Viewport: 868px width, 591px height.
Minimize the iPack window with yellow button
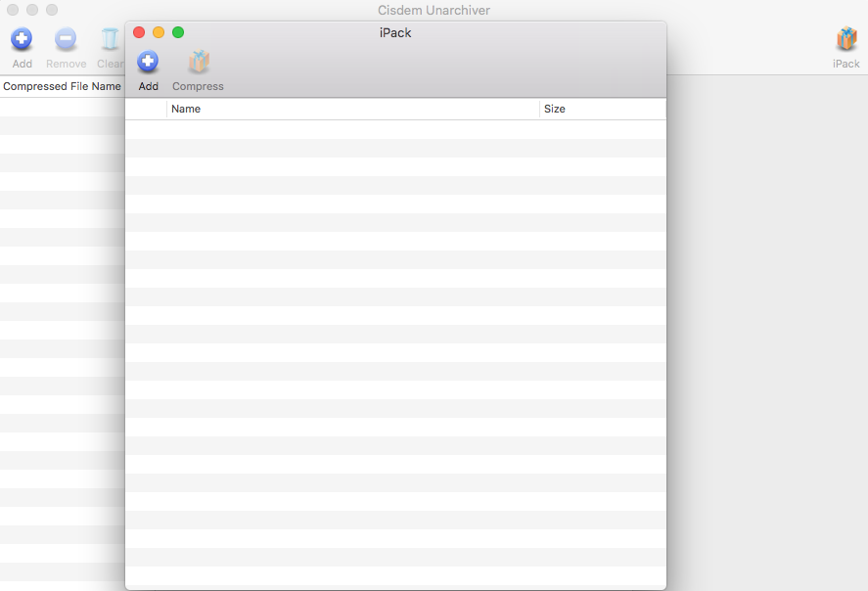(x=159, y=32)
